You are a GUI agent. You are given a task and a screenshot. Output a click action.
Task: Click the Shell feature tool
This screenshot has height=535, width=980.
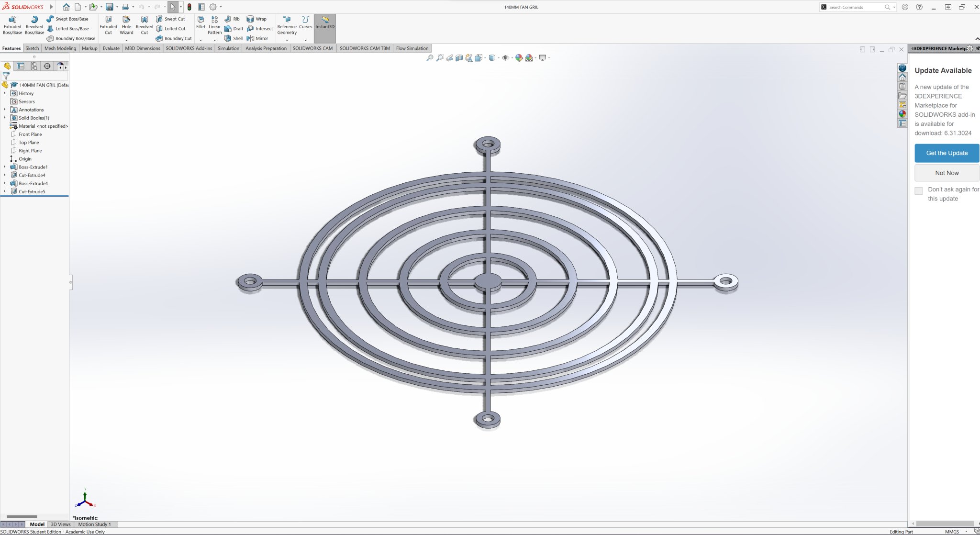(x=234, y=38)
